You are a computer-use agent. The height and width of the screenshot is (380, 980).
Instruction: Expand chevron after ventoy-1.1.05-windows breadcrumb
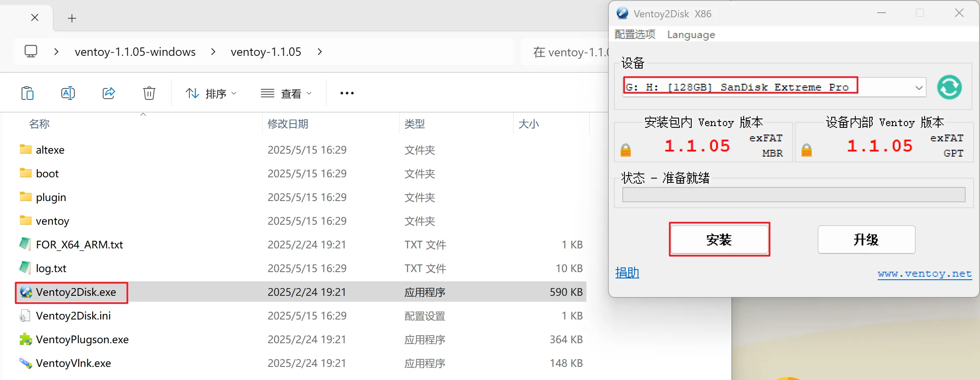click(x=213, y=52)
